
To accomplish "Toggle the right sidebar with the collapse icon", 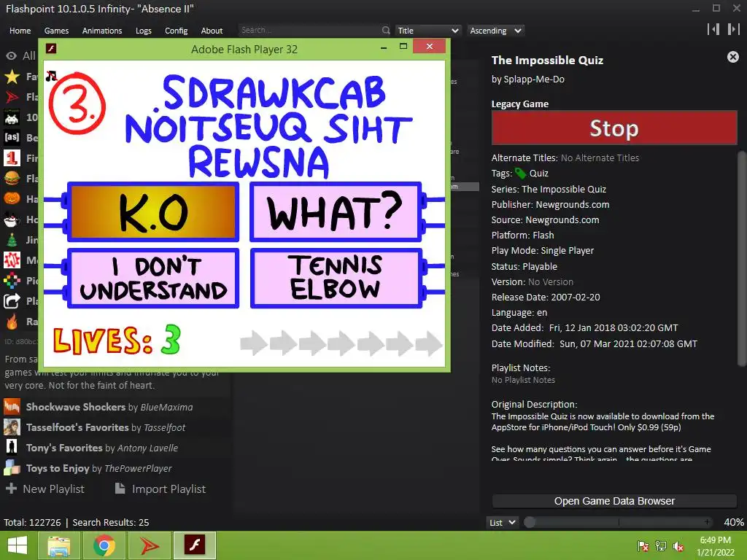I will point(733,29).
